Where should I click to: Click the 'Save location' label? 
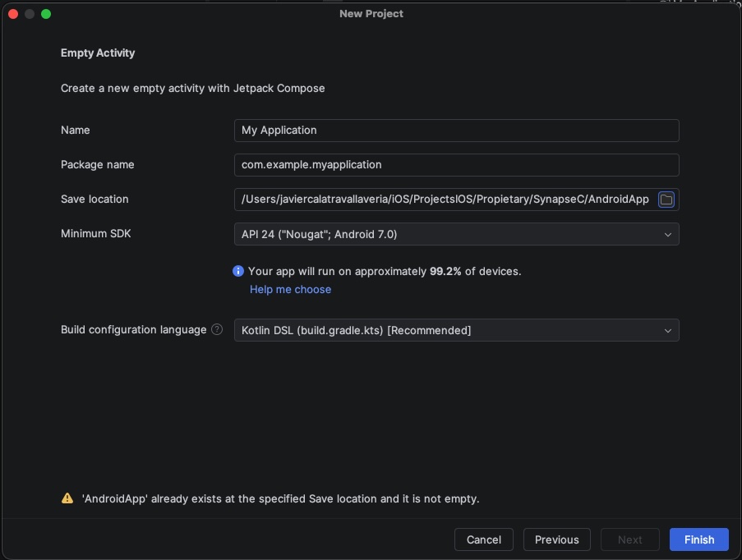[94, 200]
